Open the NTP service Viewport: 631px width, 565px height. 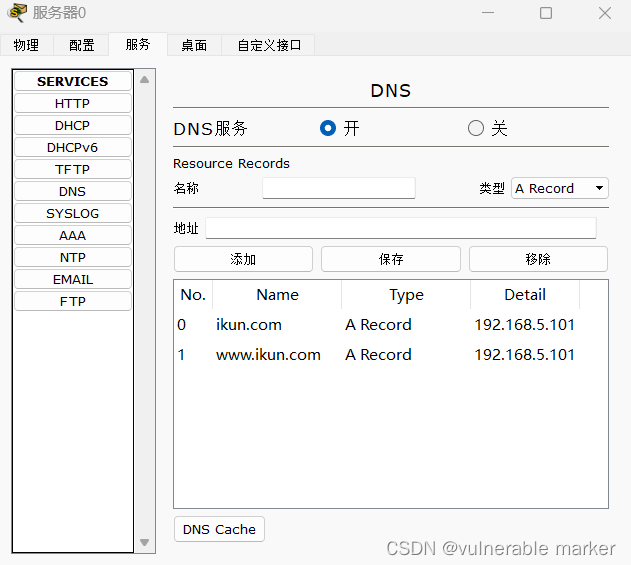pos(73,257)
